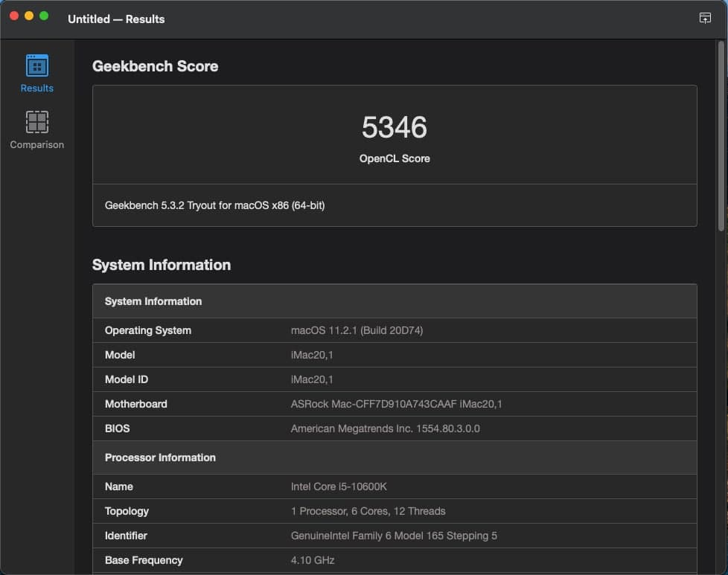Viewport: 728px width, 575px height.
Task: Select GenuineIntel Family 6 Model 165 value
Action: 394,536
